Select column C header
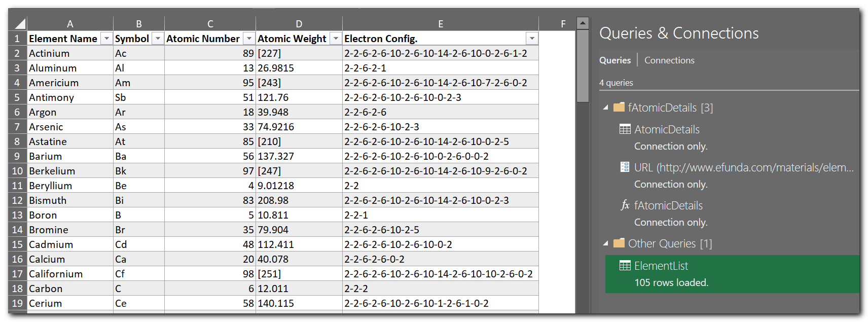The width and height of the screenshot is (868, 322). click(210, 24)
